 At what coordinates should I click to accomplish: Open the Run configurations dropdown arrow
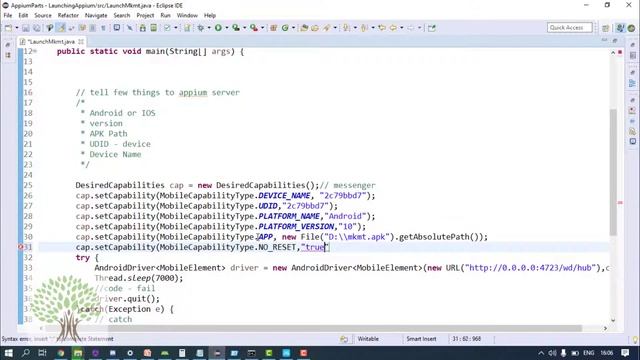(x=227, y=28)
